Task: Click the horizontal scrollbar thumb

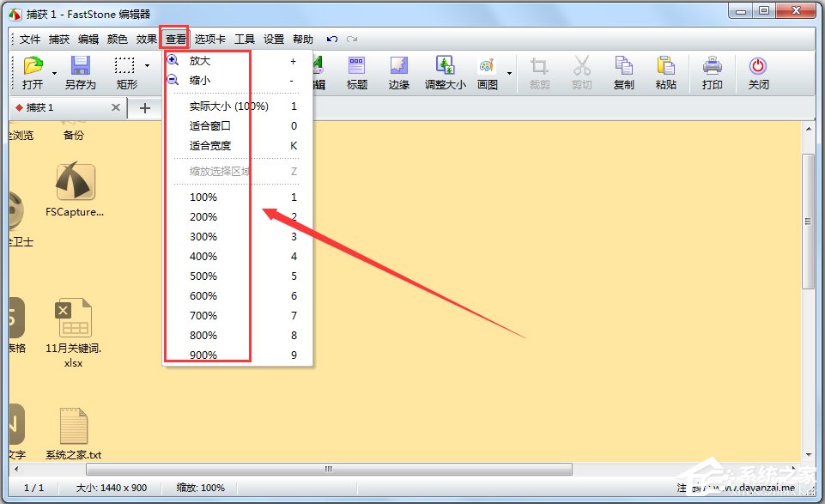Action: [x=329, y=469]
